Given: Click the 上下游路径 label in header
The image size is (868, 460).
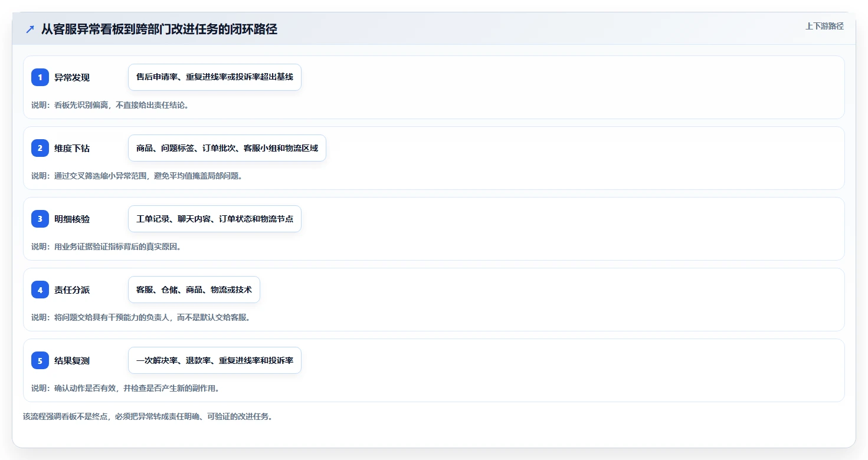Looking at the screenshot, I should pos(824,26).
